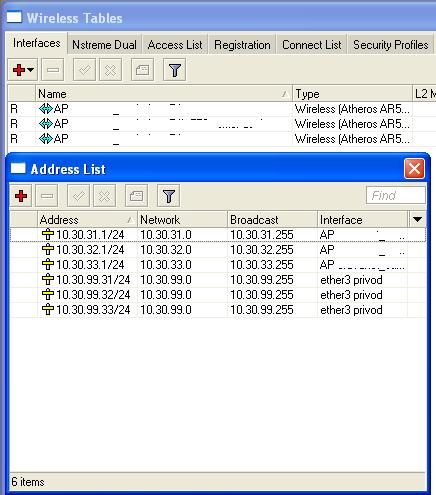The height and width of the screenshot is (495, 436).
Task: Click the address icon beside 10.30.99.33/24
Action: point(48,309)
